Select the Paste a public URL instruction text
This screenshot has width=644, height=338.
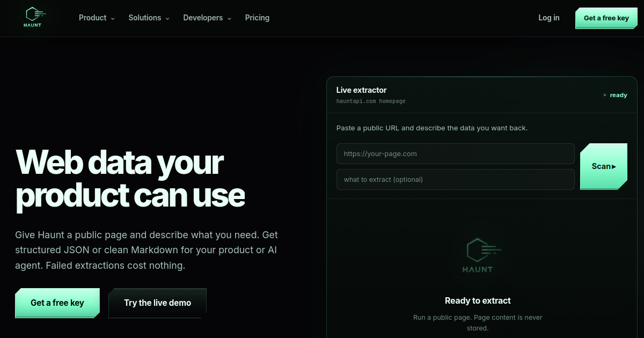(x=432, y=128)
